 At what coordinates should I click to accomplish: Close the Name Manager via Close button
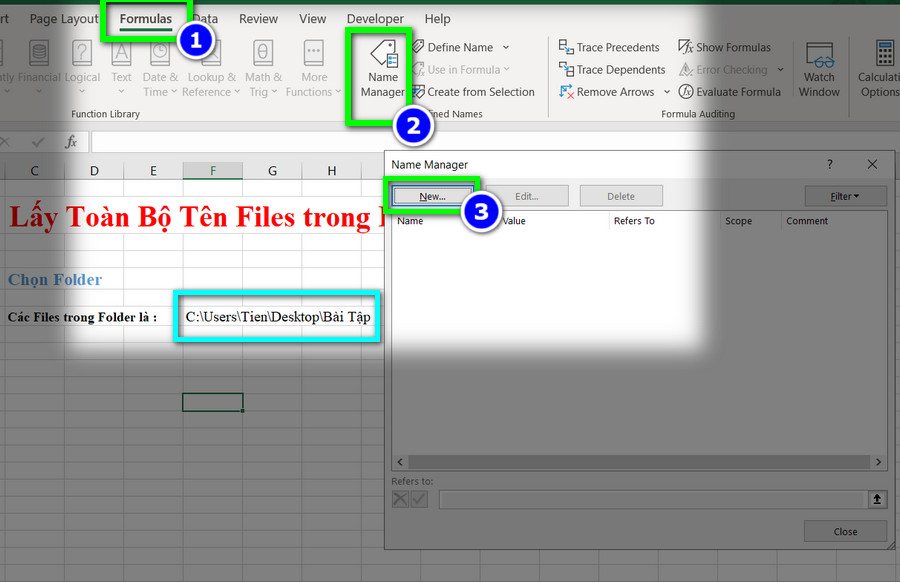coord(845,531)
